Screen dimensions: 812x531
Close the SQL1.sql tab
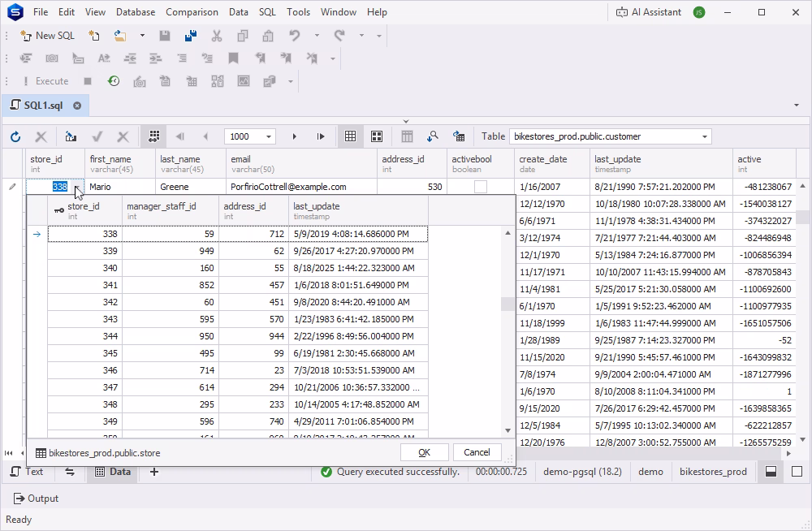pyautogui.click(x=77, y=106)
